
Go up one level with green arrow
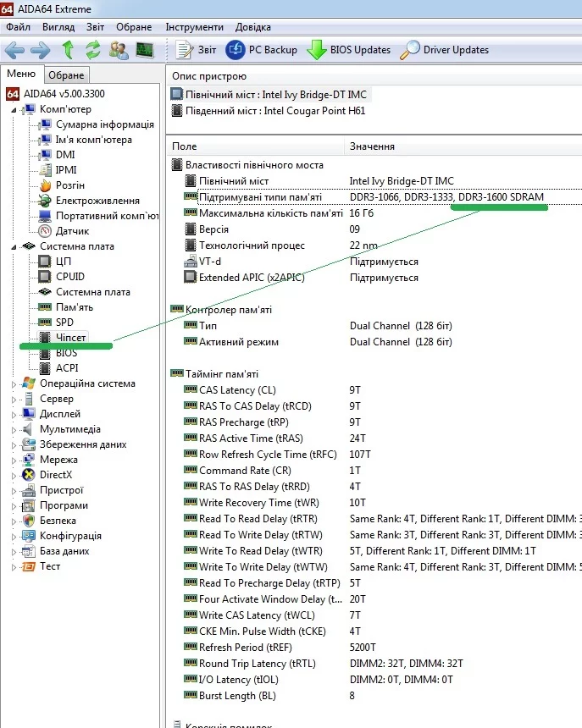(69, 50)
